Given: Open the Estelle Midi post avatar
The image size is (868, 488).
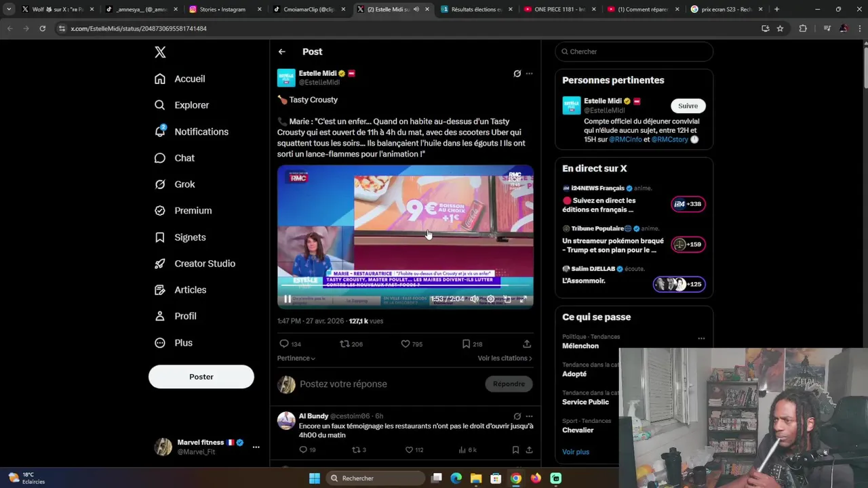Looking at the screenshot, I should tap(286, 77).
